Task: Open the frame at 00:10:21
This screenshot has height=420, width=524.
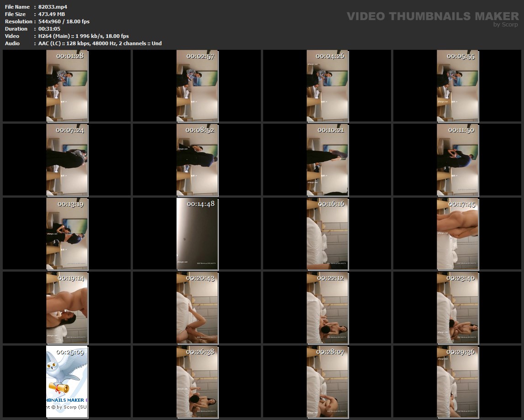Action: (x=328, y=160)
